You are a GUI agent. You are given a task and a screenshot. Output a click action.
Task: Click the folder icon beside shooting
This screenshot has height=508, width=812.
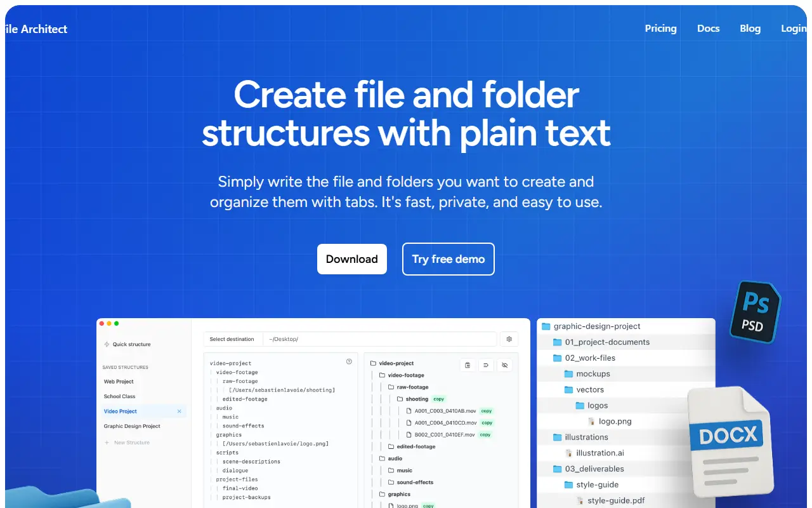(400, 399)
